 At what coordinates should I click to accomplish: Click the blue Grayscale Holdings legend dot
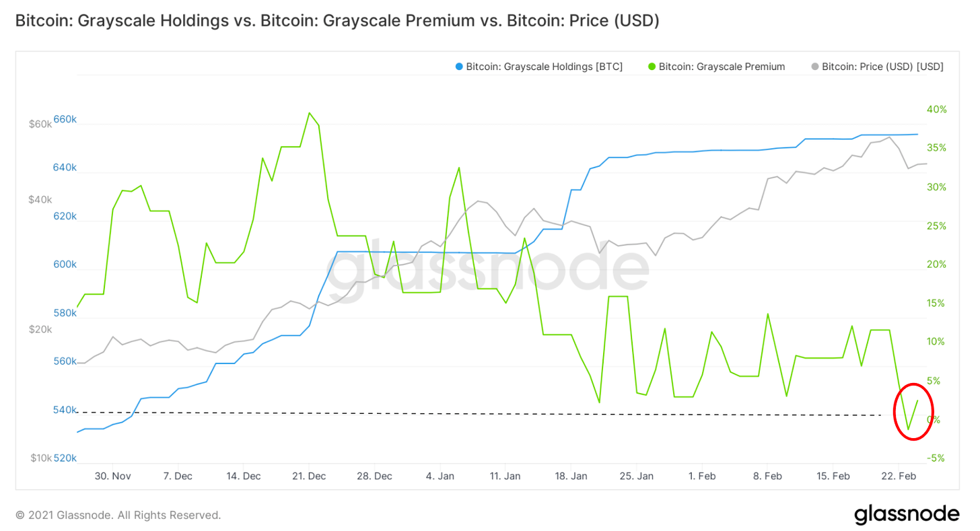pyautogui.click(x=460, y=67)
